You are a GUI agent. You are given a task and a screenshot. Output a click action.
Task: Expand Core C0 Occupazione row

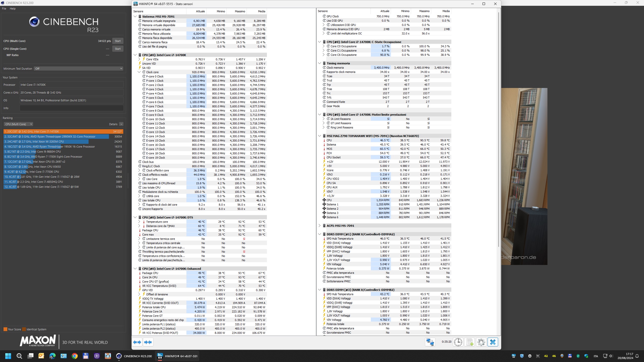point(324,46)
